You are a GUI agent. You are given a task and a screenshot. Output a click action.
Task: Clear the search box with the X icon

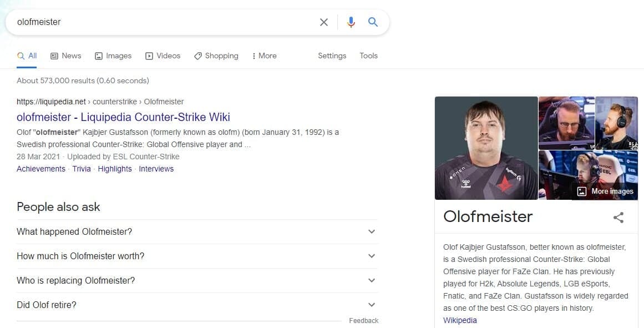(324, 22)
